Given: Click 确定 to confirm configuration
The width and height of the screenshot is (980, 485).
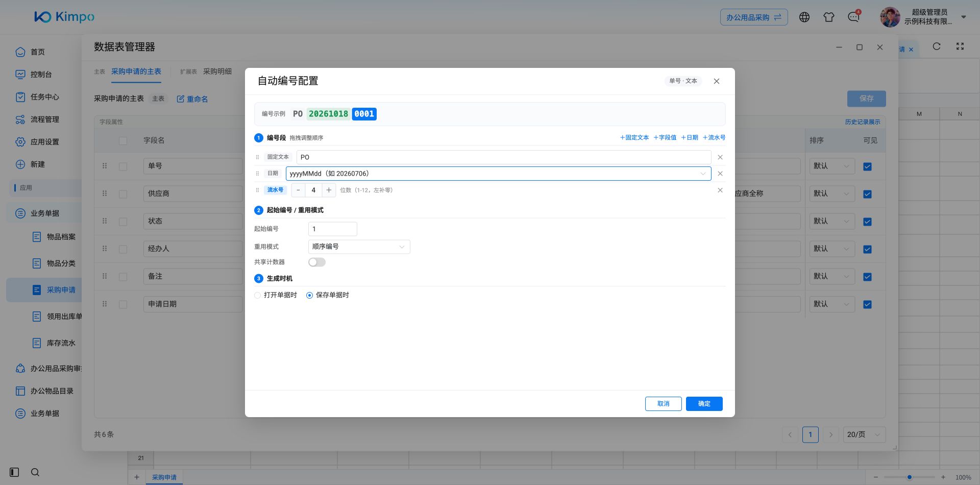Looking at the screenshot, I should 704,404.
